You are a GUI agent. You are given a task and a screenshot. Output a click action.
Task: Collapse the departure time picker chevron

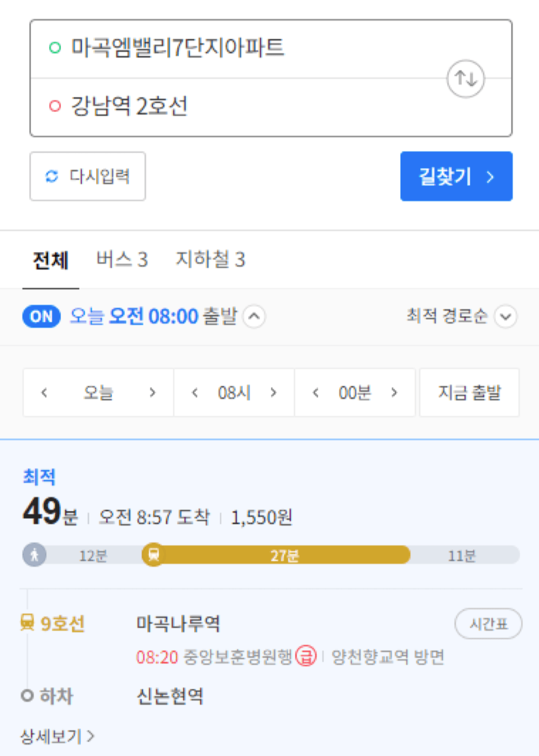254,316
